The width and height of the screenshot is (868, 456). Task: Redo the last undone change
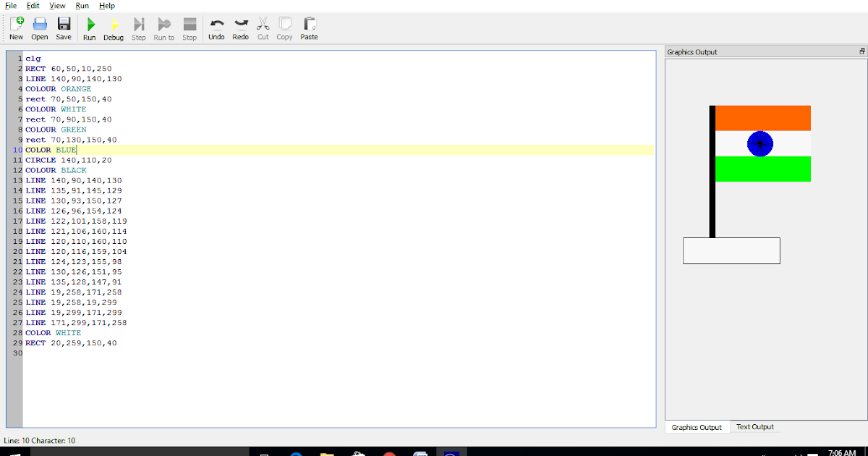point(240,28)
